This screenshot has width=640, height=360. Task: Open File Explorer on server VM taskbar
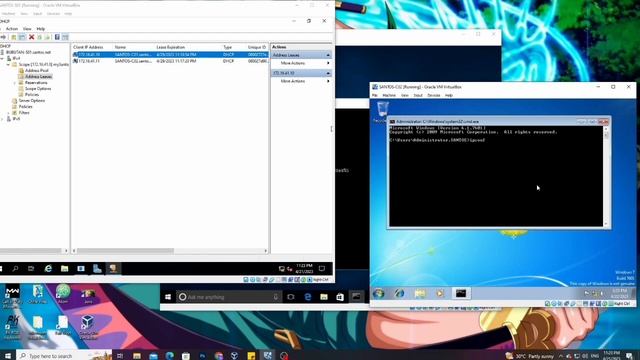64,268
